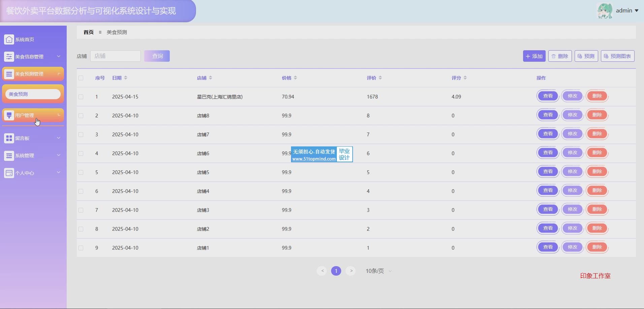Screen dimensions: 644x309
Task: Click the 系统管理 list icon
Action: click(x=9, y=156)
